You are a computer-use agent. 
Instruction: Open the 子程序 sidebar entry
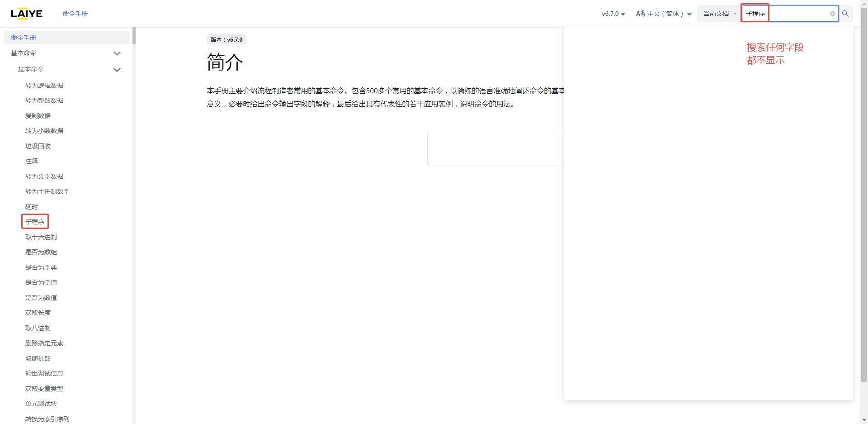pos(35,222)
